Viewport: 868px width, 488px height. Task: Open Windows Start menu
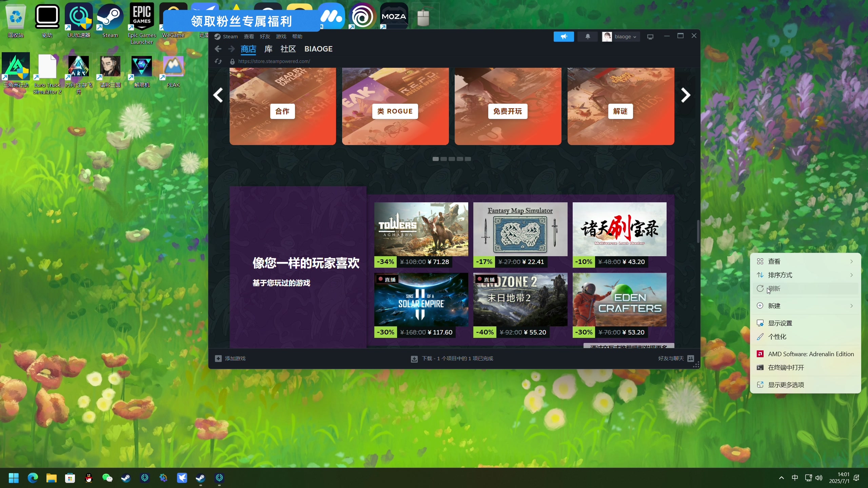[x=14, y=478]
